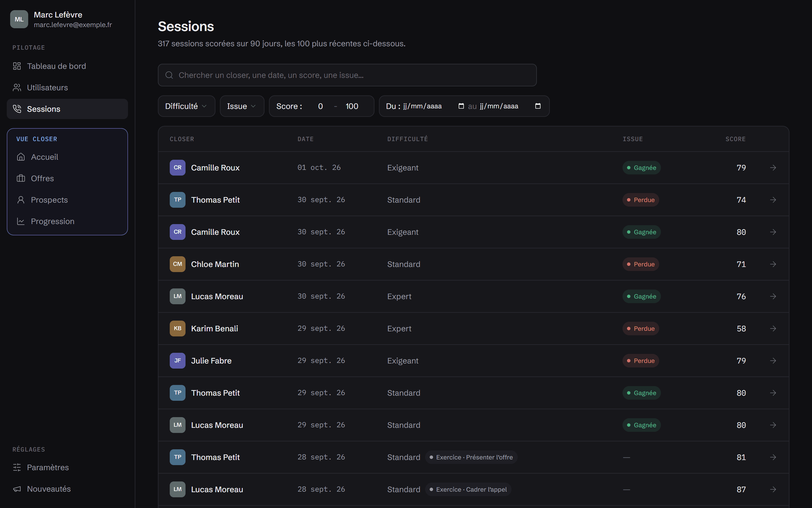The image size is (812, 508).
Task: Click the ML profile avatar
Action: (x=19, y=19)
